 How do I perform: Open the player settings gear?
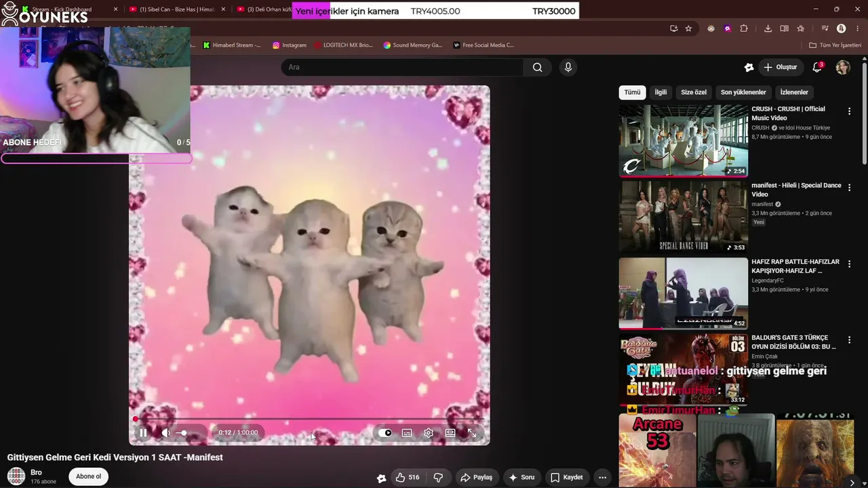(429, 432)
